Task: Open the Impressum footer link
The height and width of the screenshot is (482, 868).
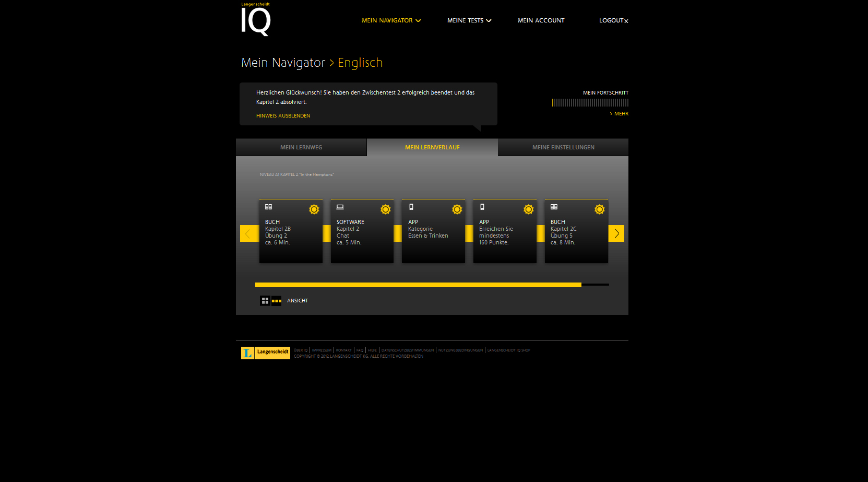Action: tap(322, 350)
